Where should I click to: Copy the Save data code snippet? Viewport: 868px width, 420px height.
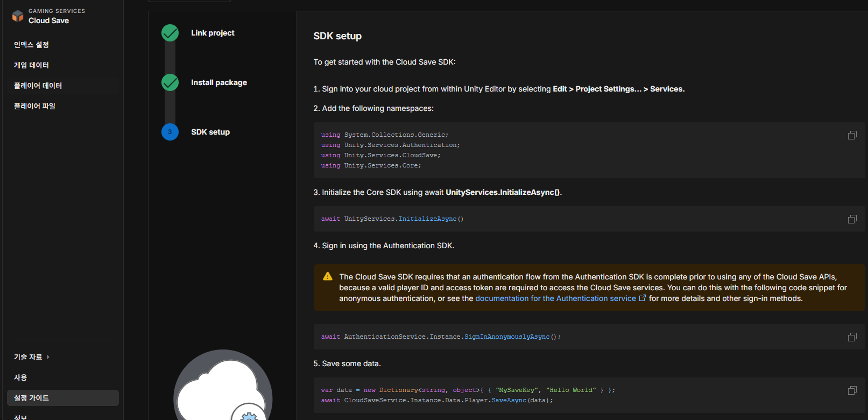pyautogui.click(x=852, y=390)
